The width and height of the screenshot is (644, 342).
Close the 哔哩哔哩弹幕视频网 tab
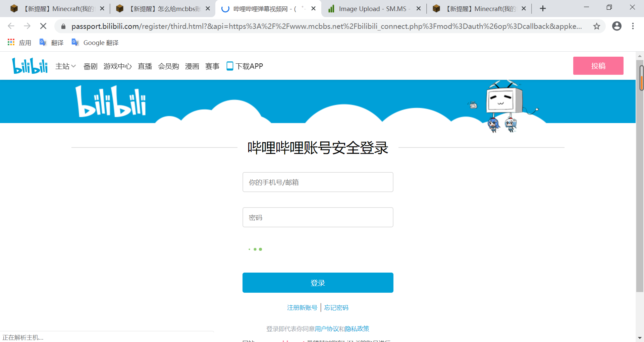[x=314, y=9]
